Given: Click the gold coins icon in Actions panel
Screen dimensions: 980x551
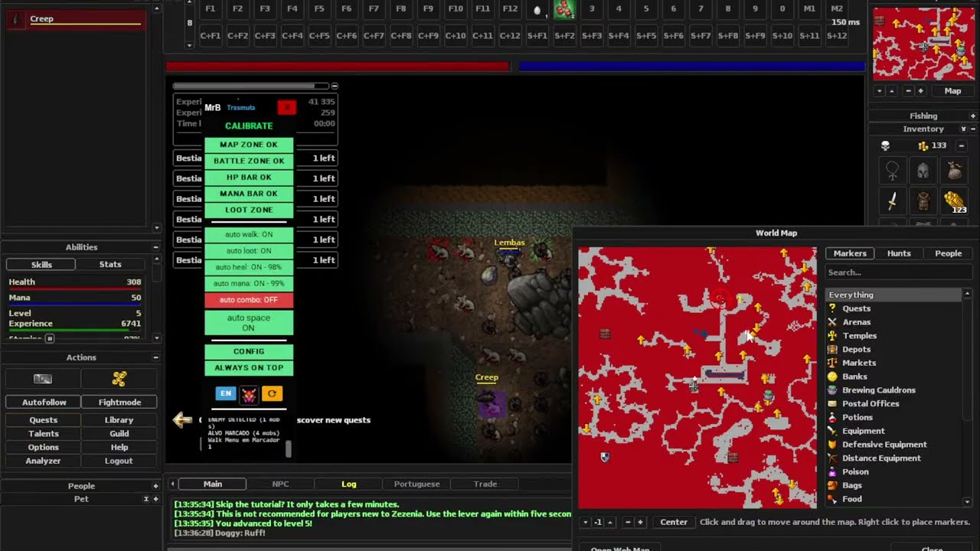Looking at the screenshot, I should [x=119, y=379].
